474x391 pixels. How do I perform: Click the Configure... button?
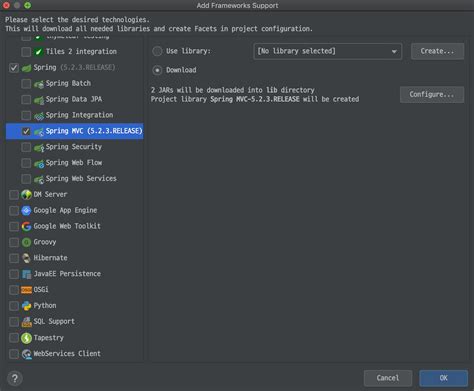tap(432, 95)
